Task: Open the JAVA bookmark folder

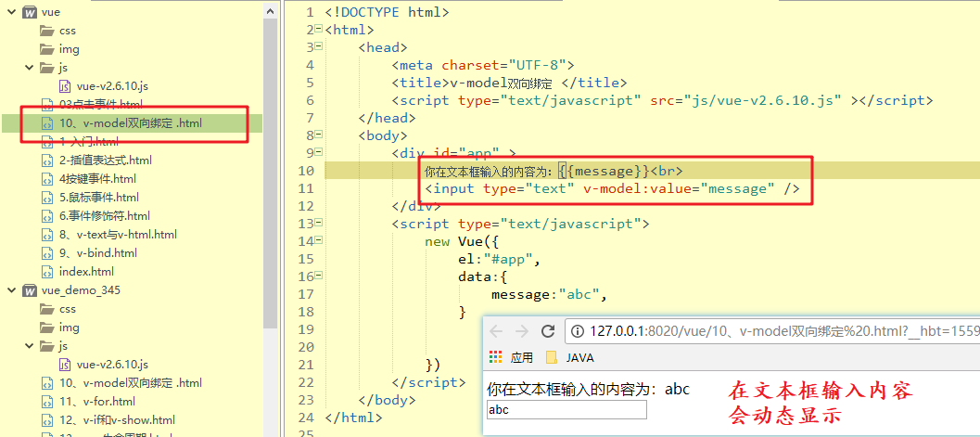Action: [x=570, y=357]
